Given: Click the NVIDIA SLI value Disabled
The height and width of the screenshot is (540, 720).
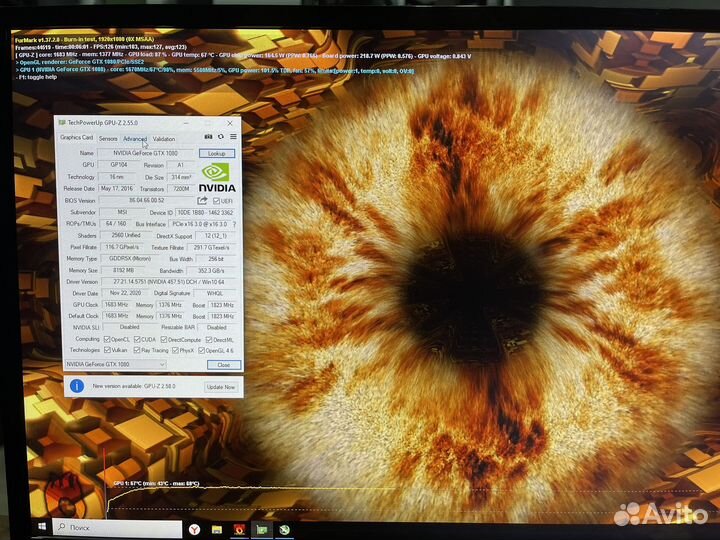Looking at the screenshot, I should tap(129, 327).
